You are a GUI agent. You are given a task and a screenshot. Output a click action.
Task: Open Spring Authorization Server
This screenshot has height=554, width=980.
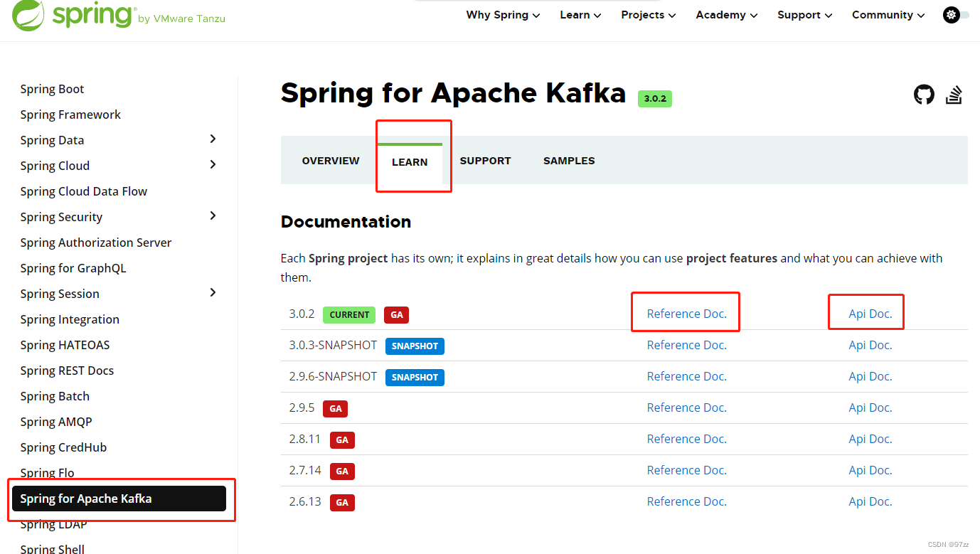[x=96, y=243]
